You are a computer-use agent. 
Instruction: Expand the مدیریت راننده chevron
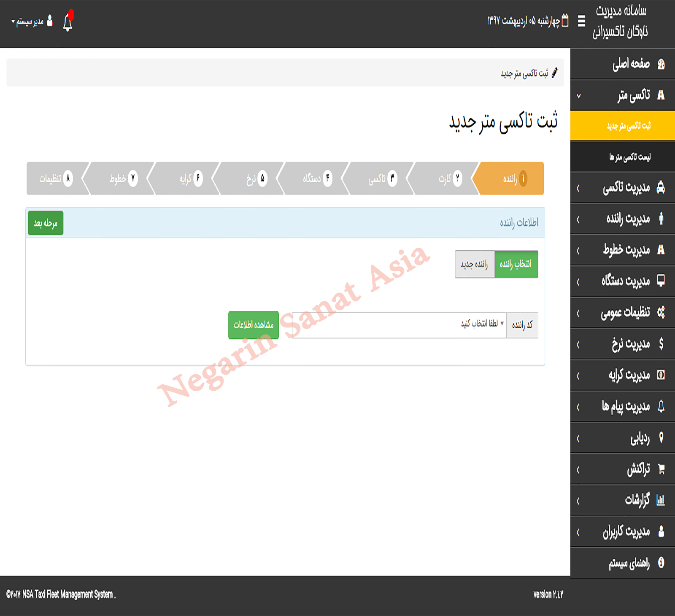coord(578,219)
